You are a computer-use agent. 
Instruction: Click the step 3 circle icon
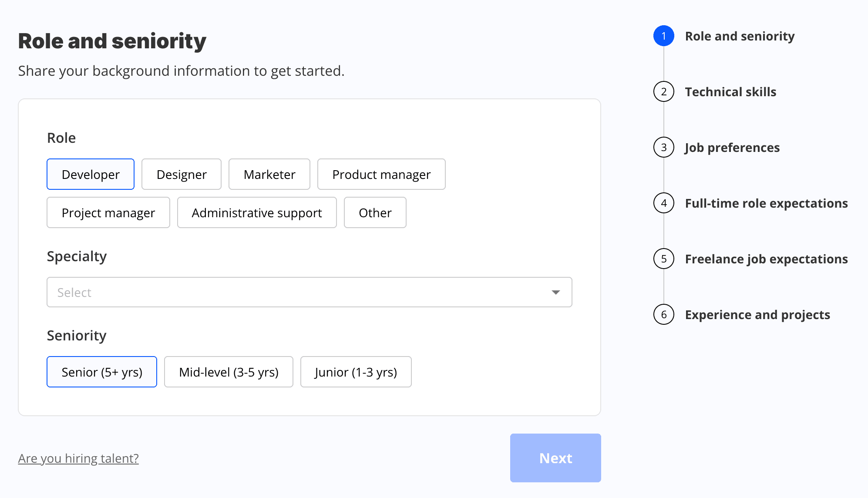[663, 148]
